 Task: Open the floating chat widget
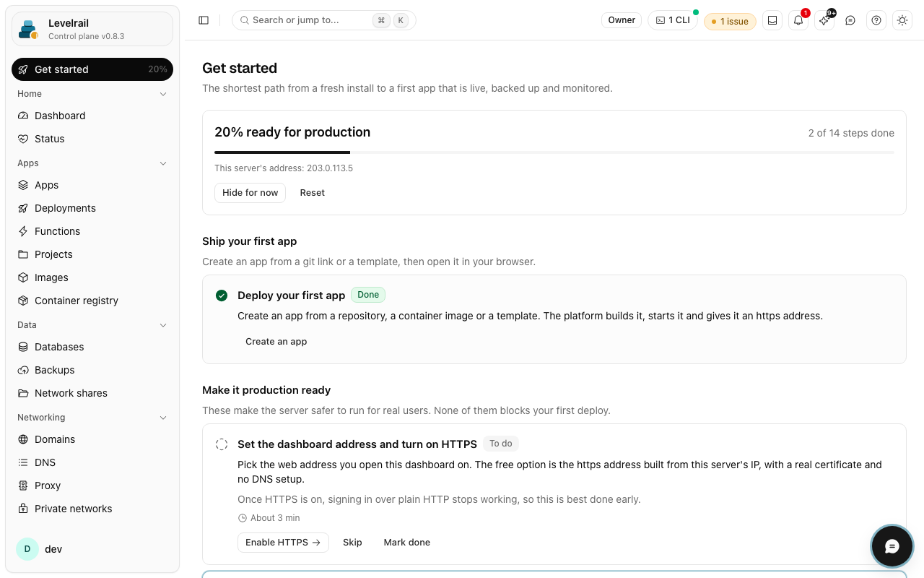[892, 546]
